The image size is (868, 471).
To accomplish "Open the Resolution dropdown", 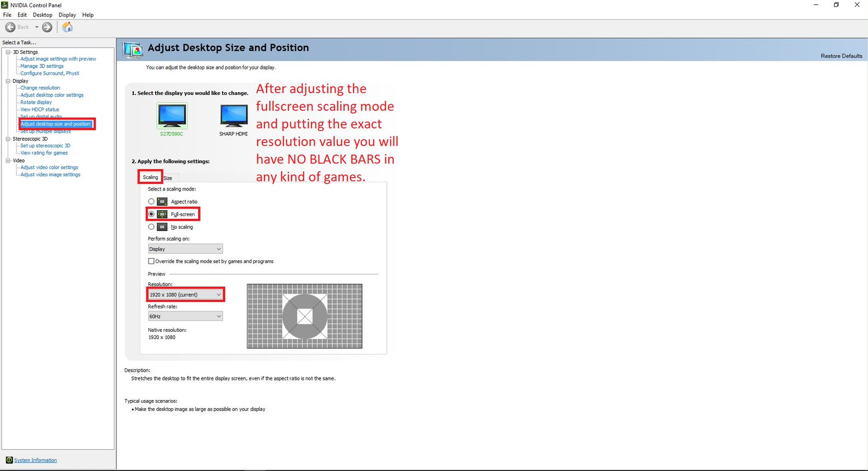I will pos(185,295).
